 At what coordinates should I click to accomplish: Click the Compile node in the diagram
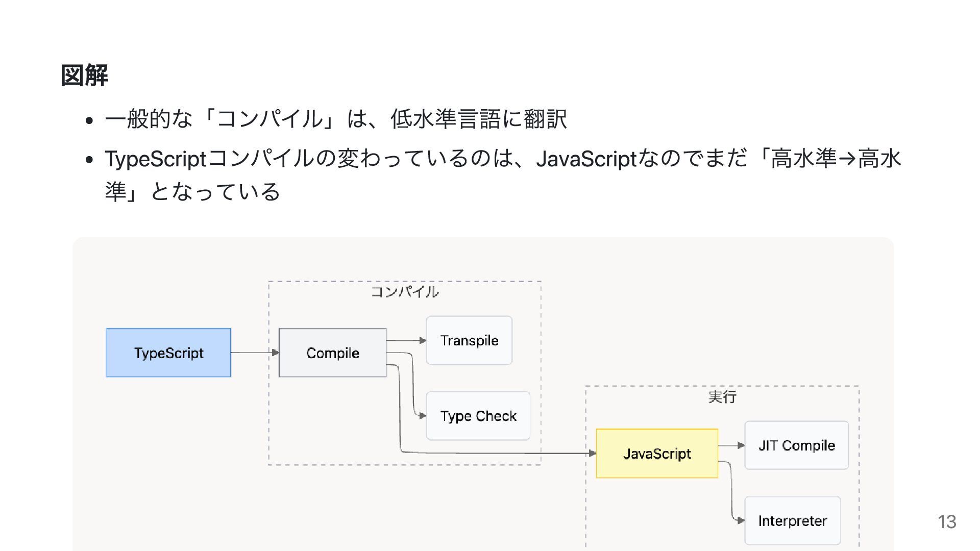coord(333,353)
